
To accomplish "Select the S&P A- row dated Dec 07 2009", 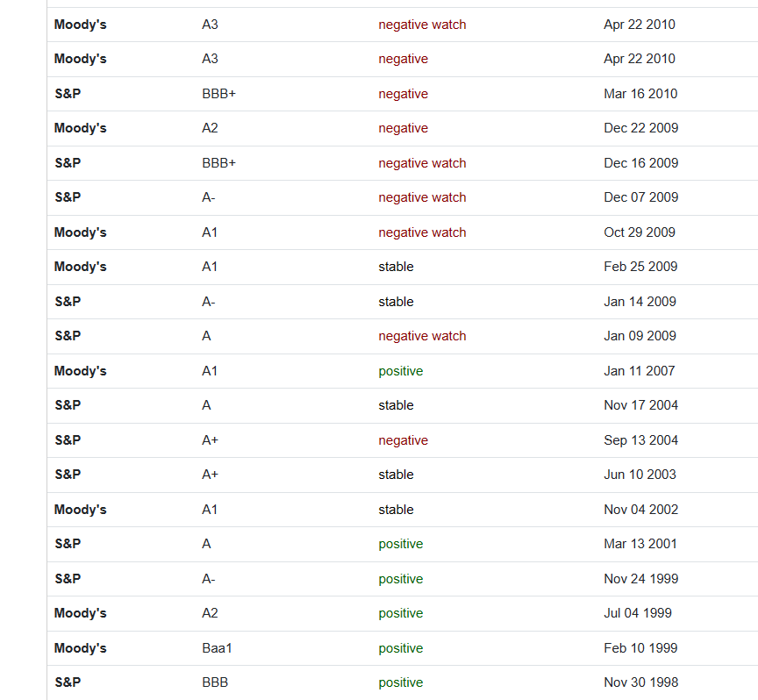I will coord(403,197).
